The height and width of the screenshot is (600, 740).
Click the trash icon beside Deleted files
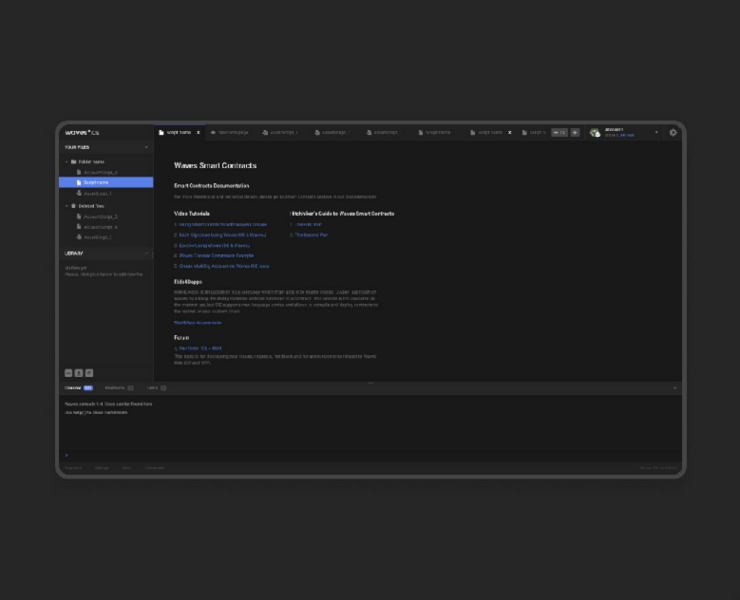[74, 206]
